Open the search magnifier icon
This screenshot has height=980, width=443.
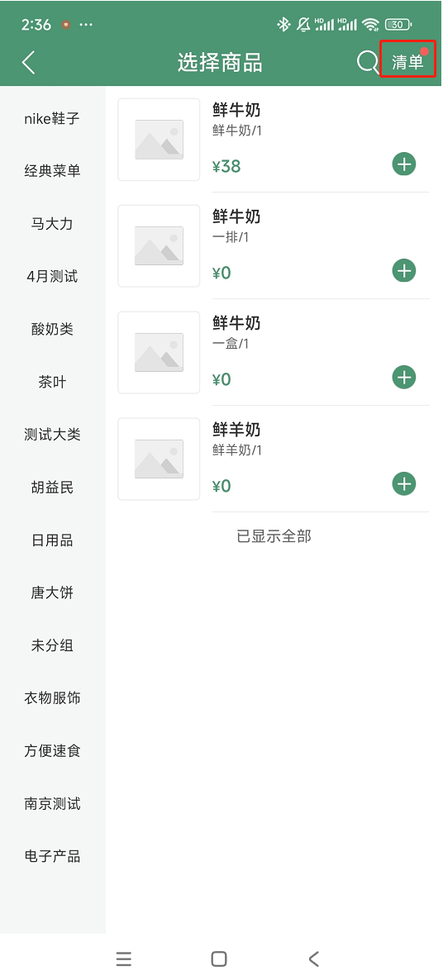[x=368, y=62]
